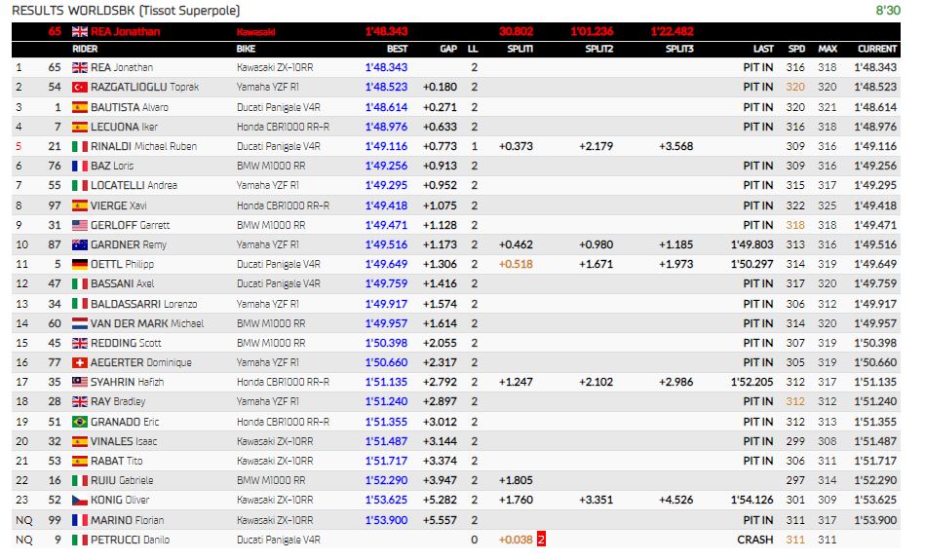
Task: Click the UK flag in the red leader banner
Action: tap(80, 32)
